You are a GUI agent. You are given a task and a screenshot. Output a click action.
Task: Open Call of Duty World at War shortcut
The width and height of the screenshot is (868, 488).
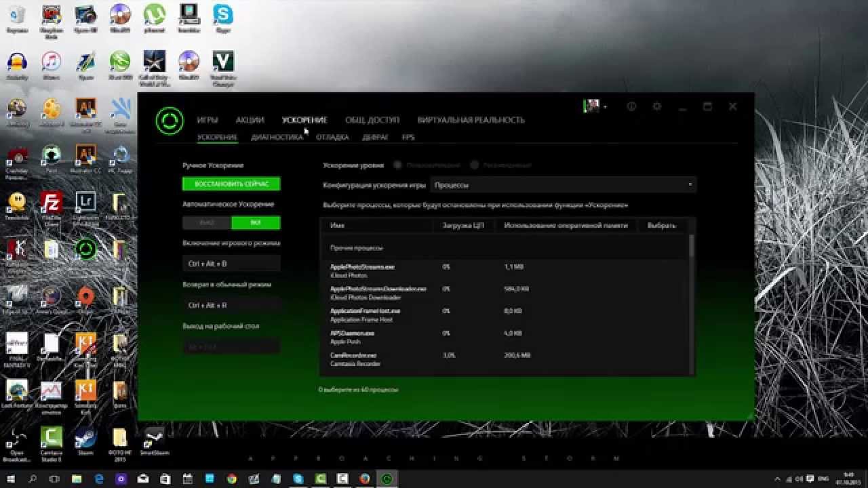pyautogui.click(x=155, y=68)
